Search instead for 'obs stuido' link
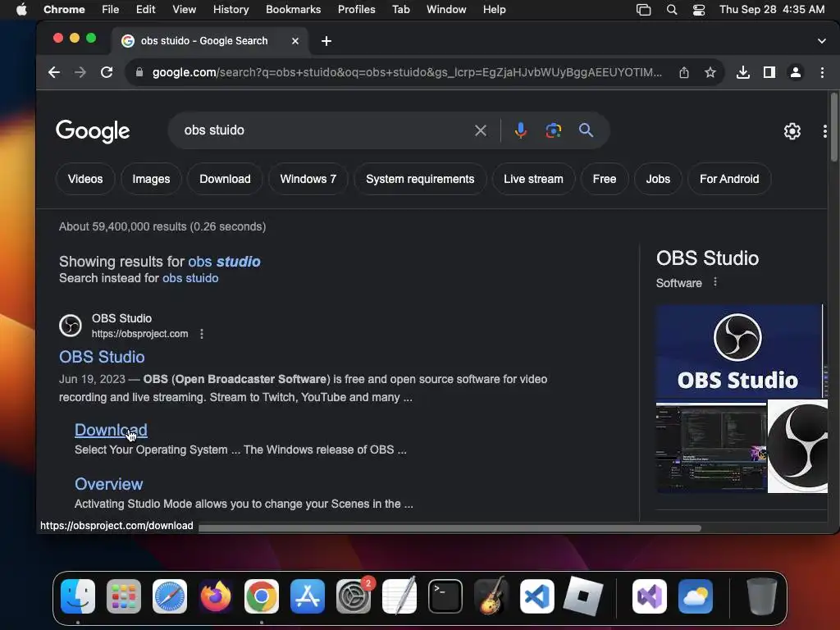Viewport: 840px width, 630px height. 190,278
